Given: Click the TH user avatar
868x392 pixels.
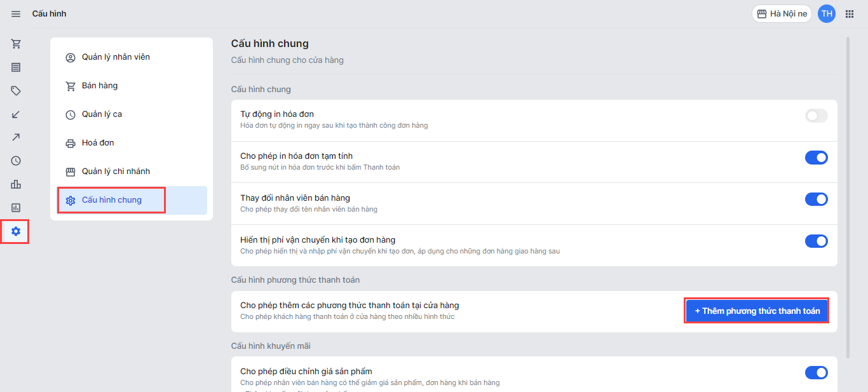Looking at the screenshot, I should pos(827,14).
